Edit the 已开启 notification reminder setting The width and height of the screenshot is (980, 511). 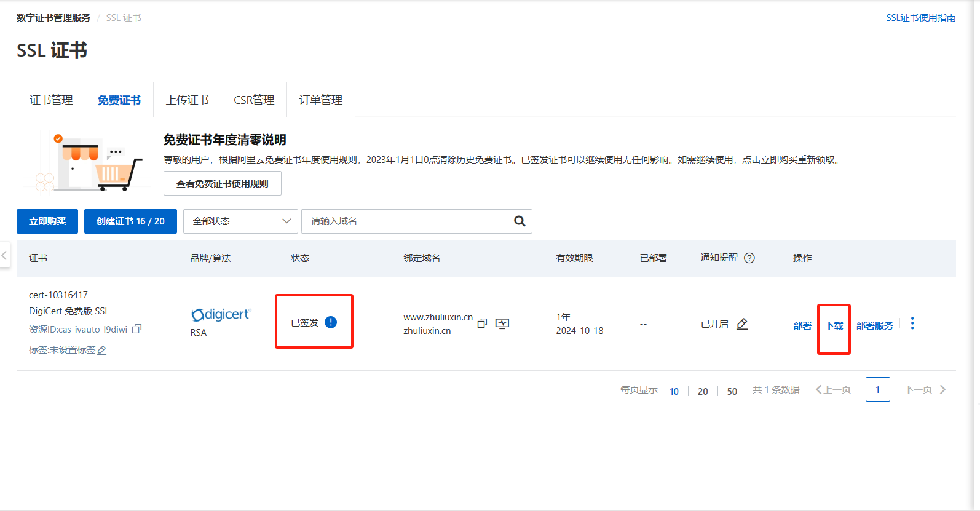[742, 323]
